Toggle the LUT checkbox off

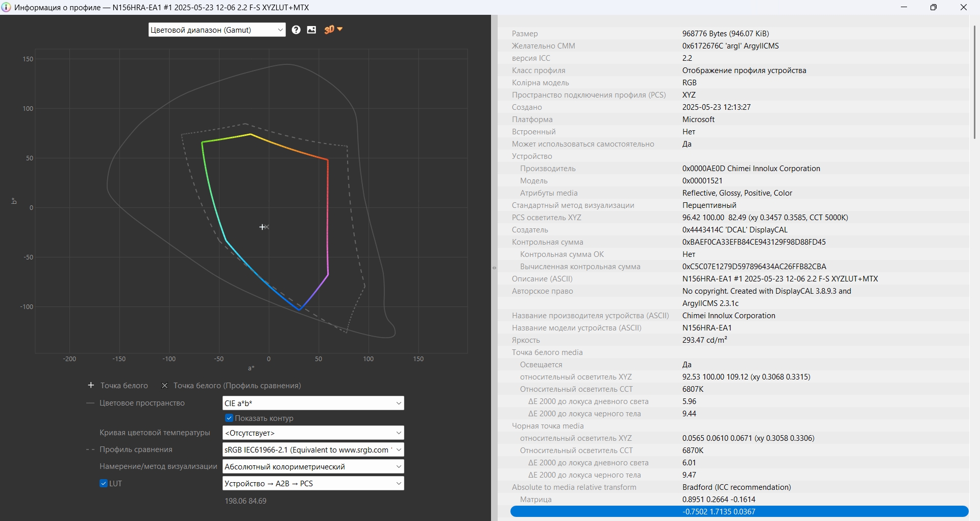coord(104,484)
